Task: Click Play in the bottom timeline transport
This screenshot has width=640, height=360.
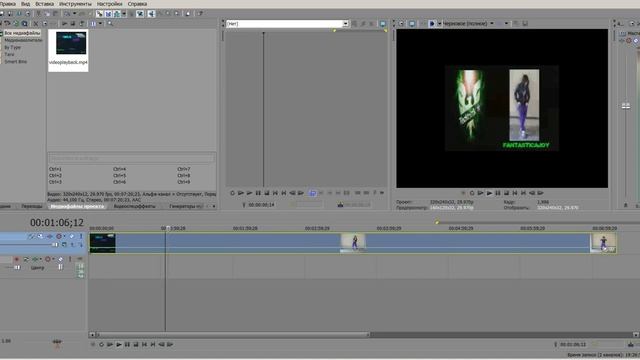Action: pyautogui.click(x=119, y=345)
